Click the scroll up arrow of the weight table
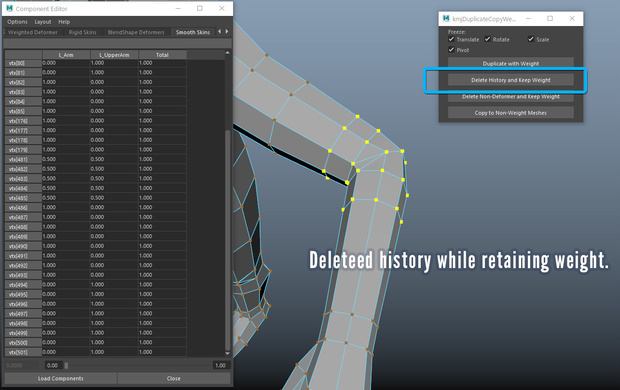Image resolution: width=620 pixels, height=390 pixels. [x=227, y=53]
